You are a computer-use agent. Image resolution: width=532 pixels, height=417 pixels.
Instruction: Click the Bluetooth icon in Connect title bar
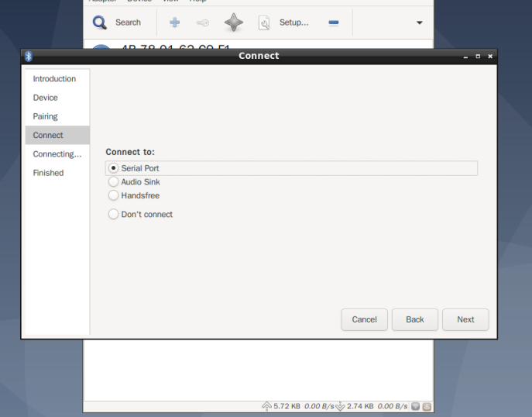pos(29,56)
